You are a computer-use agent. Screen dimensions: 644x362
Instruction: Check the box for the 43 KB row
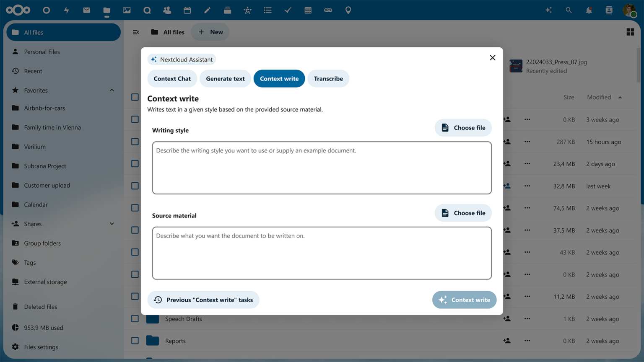point(135,252)
